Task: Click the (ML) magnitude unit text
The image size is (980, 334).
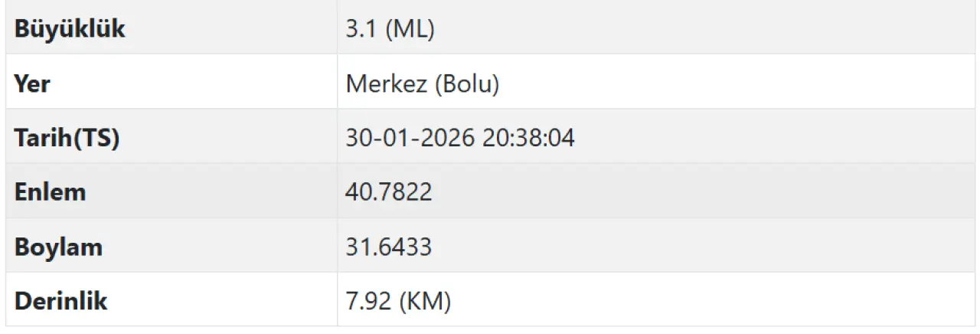Action: pyautogui.click(x=410, y=30)
